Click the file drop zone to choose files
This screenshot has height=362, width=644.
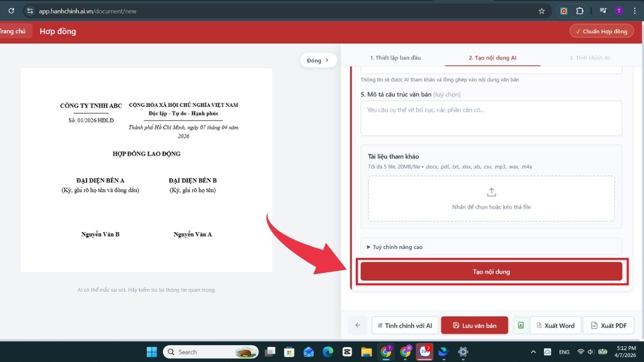click(491, 198)
